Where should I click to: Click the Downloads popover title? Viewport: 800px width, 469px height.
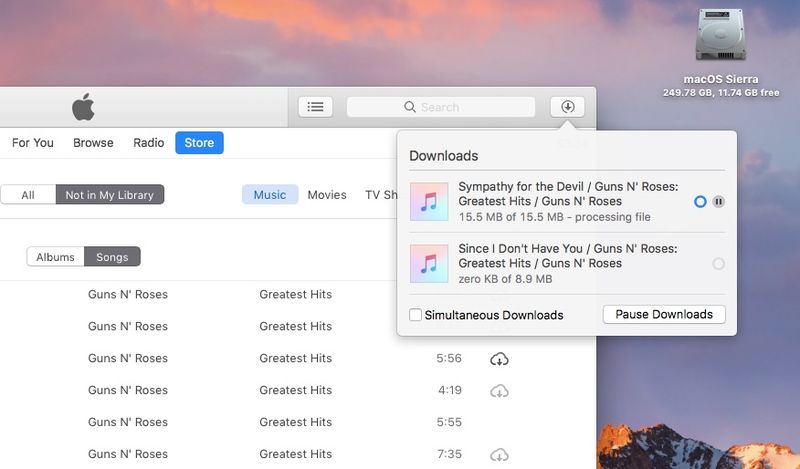click(x=443, y=156)
